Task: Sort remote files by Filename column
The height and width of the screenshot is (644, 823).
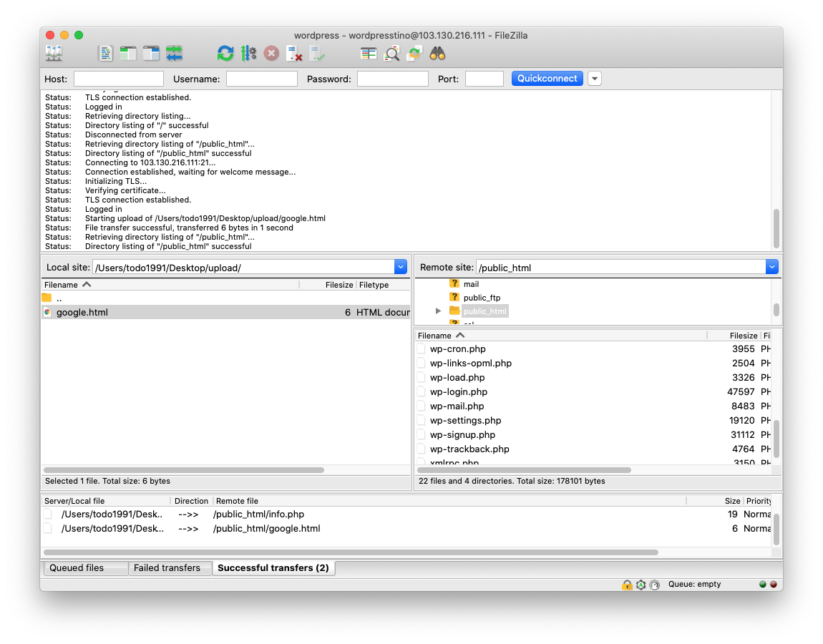Action: pos(560,336)
